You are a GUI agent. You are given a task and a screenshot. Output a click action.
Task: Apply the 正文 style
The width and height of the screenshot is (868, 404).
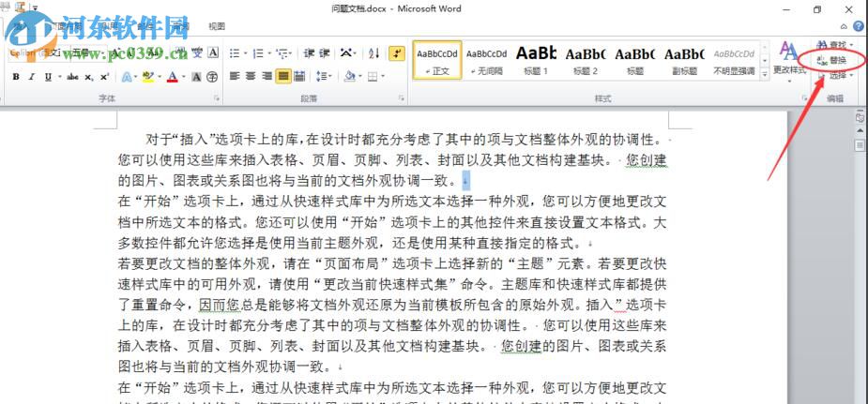pyautogui.click(x=437, y=60)
